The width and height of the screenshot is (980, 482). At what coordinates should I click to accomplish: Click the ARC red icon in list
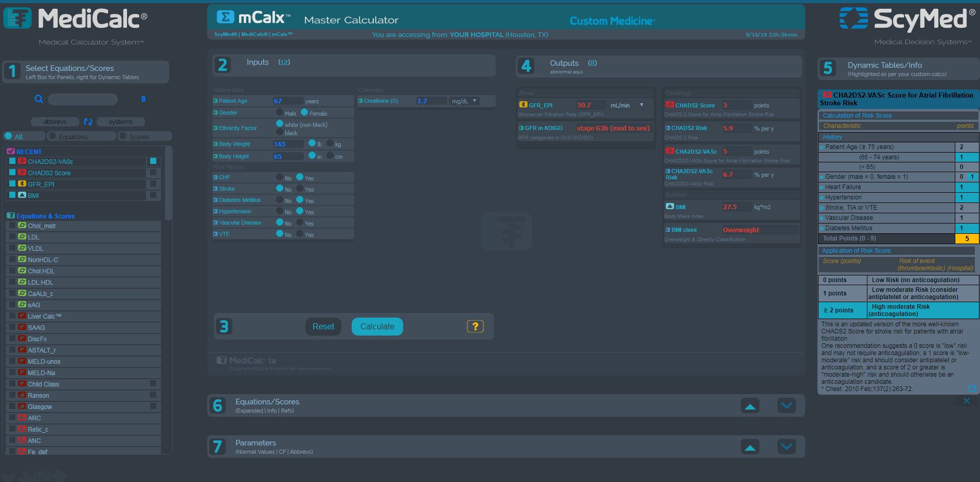click(x=22, y=418)
